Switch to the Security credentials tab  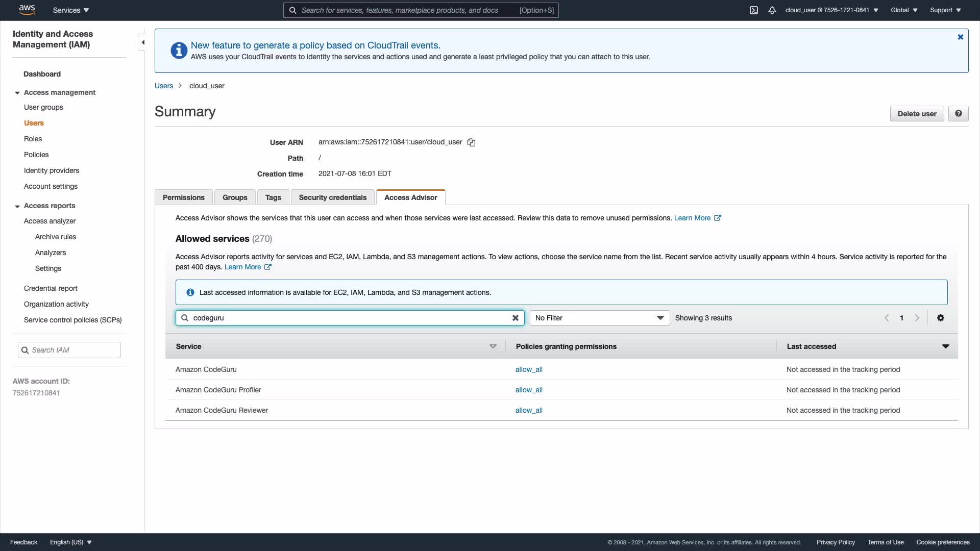pos(332,197)
